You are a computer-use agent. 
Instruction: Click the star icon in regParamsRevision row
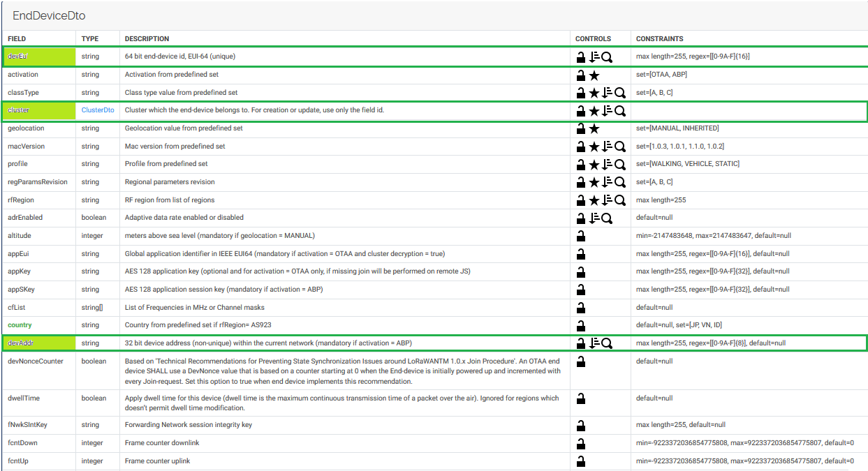[594, 183]
